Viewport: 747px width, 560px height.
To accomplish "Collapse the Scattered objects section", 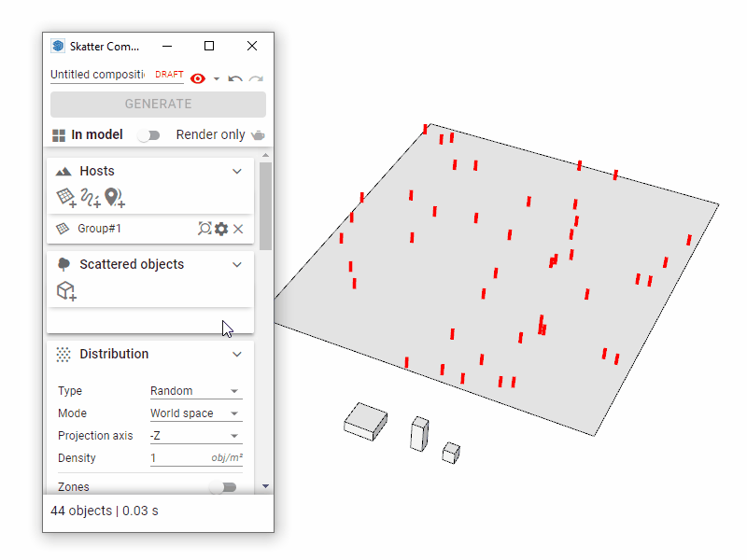I will click(237, 265).
